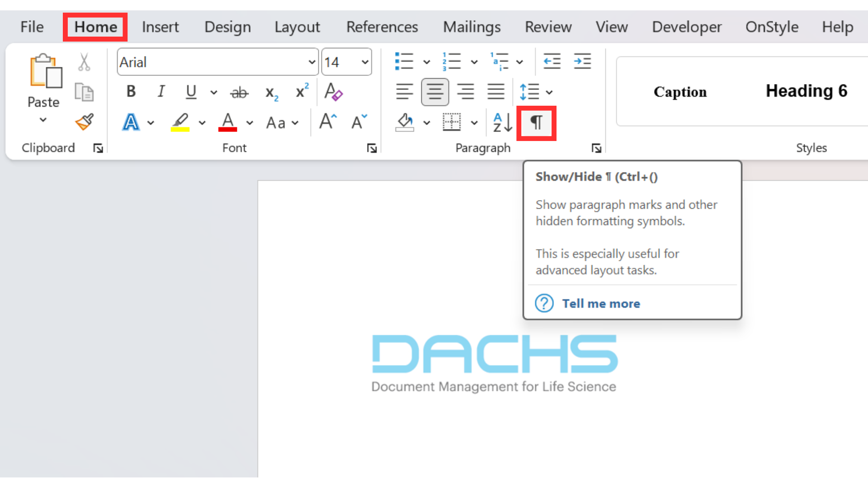
Task: Switch to the References tab
Action: point(382,27)
